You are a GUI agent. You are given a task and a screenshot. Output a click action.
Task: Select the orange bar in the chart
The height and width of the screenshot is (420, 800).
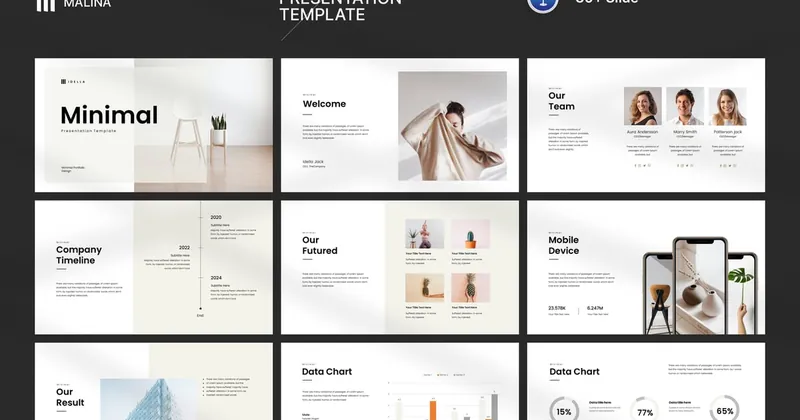tap(433, 410)
